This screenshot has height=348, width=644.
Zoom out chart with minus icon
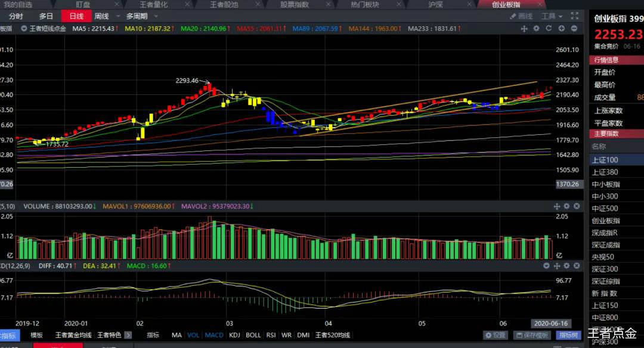coord(574,29)
